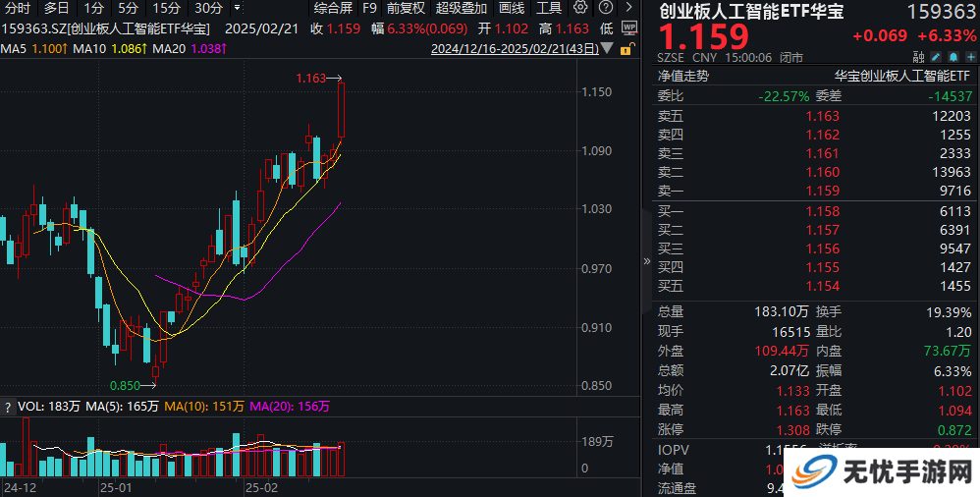Click the stock name 创业板人工智能ETF华宝 header
Viewport: 980px width, 497px height.
pos(750,11)
